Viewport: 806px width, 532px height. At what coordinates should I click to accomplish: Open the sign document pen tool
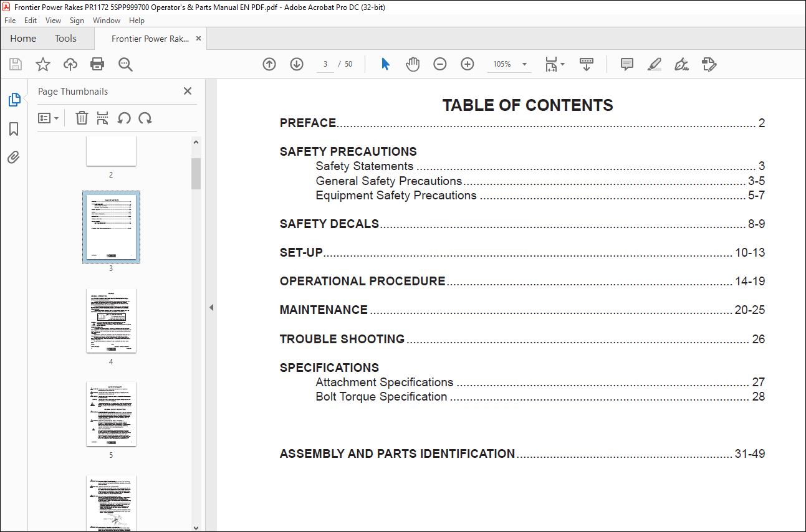coord(681,64)
